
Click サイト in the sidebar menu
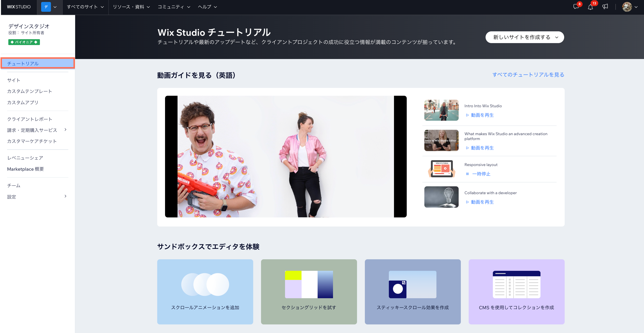(13, 80)
